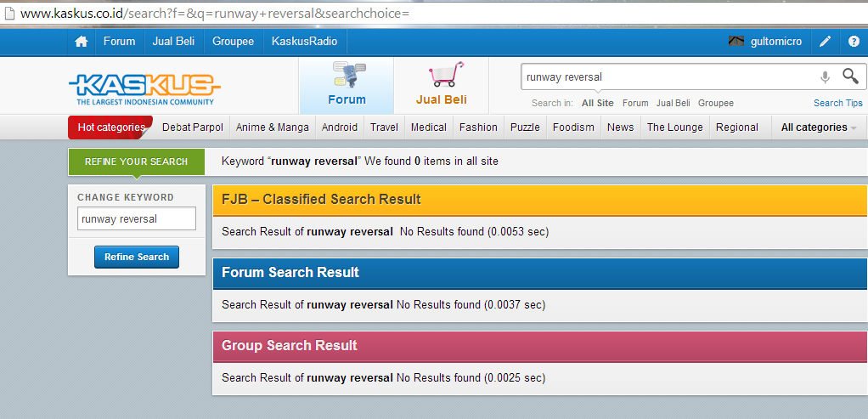The width and height of the screenshot is (868, 419).
Task: Click the browser address bar URL
Action: [x=215, y=14]
